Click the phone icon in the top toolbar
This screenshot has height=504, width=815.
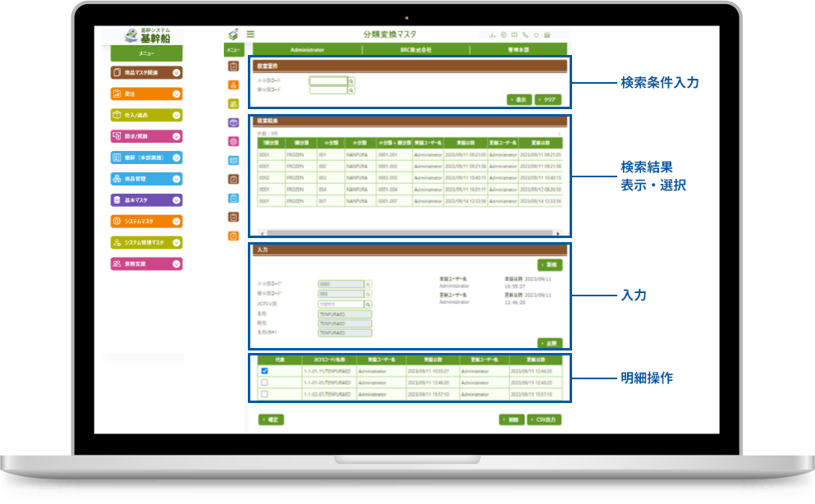(x=524, y=35)
